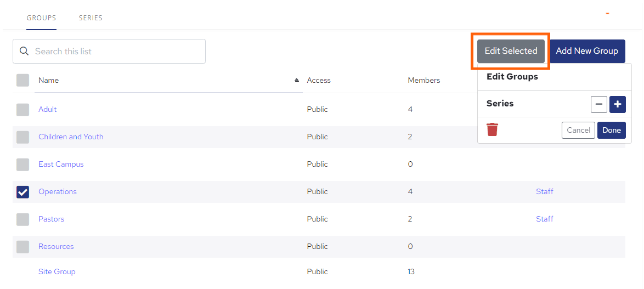644x289 pixels.
Task: Click the plus icon next to Series
Action: pyautogui.click(x=617, y=104)
